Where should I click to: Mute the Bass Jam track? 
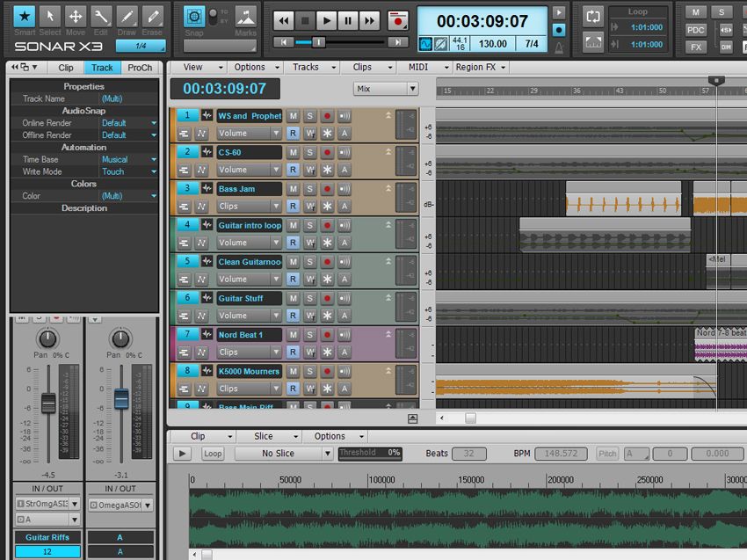[293, 189]
